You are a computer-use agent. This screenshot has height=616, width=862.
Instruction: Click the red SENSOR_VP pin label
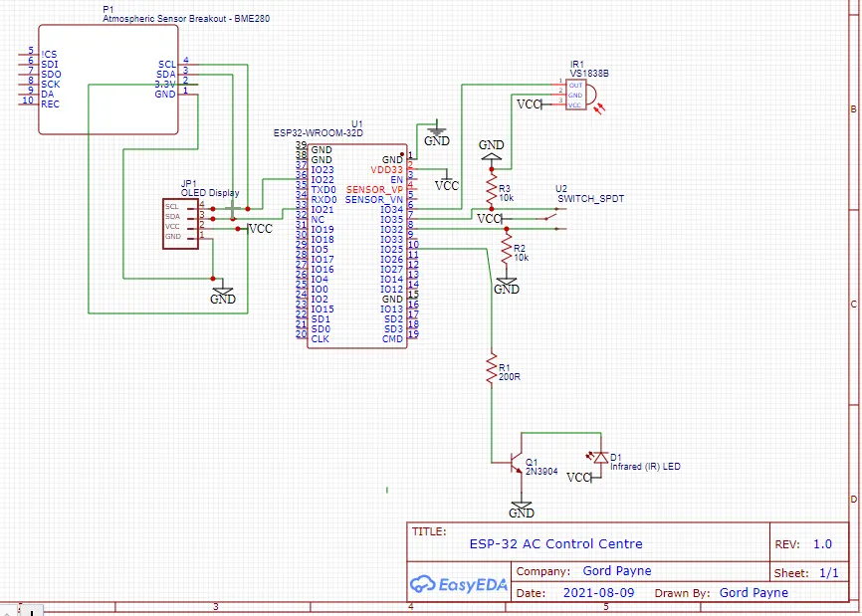coord(374,190)
